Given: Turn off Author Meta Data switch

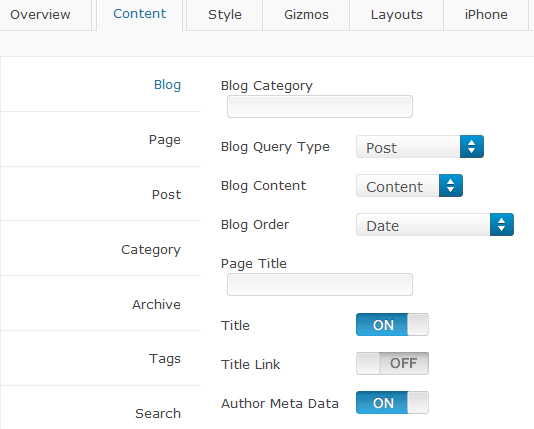Looking at the screenshot, I should click(392, 403).
